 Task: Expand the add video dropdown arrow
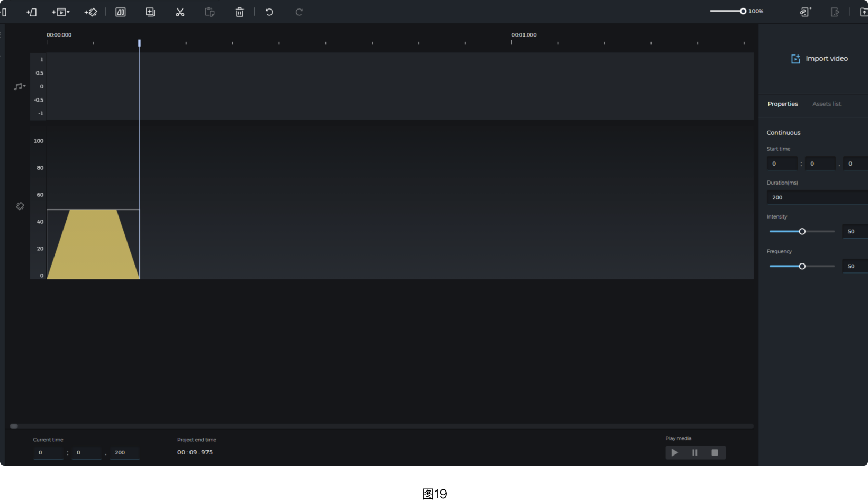(x=67, y=12)
